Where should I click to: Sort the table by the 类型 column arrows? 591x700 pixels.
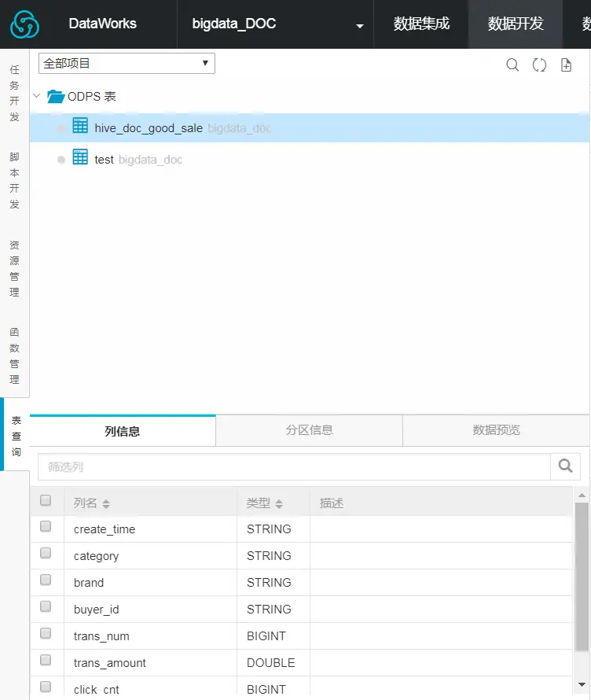[x=279, y=504]
